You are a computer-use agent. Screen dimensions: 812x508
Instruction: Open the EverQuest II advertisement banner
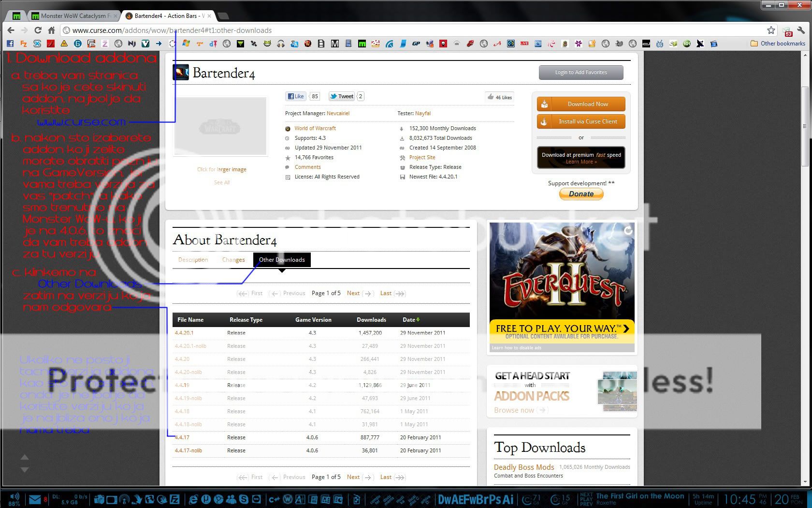tap(562, 286)
